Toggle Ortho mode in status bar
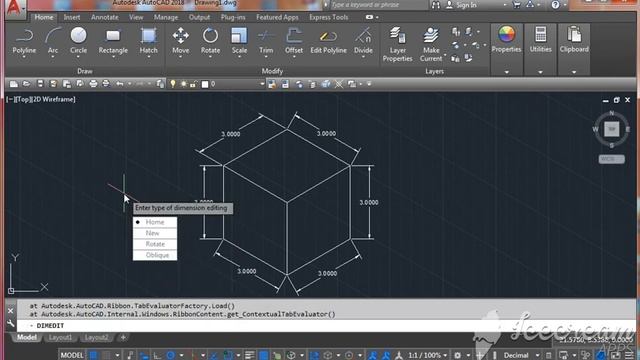This screenshot has height=360, width=640. (157, 355)
